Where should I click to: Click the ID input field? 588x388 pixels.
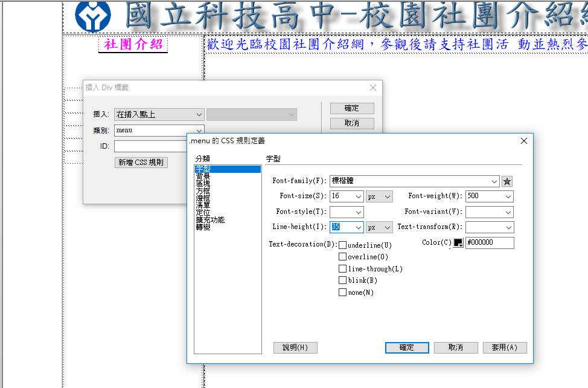(151, 146)
